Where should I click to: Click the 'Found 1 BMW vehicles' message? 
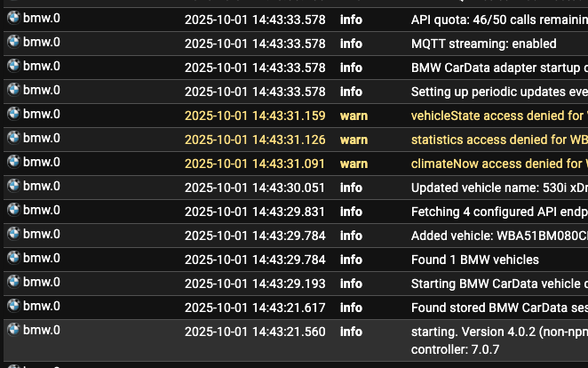[474, 260]
